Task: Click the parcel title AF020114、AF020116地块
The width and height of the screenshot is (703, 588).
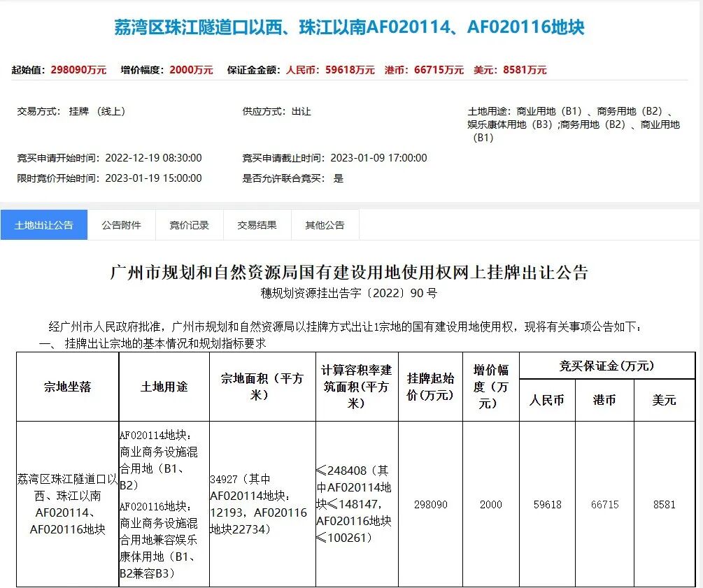Action: pos(350,27)
